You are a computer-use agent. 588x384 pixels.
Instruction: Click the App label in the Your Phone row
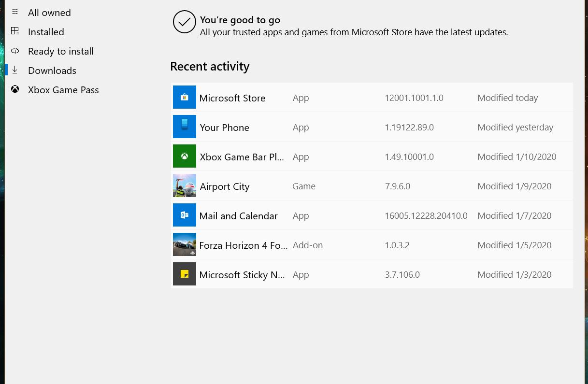pyautogui.click(x=301, y=128)
